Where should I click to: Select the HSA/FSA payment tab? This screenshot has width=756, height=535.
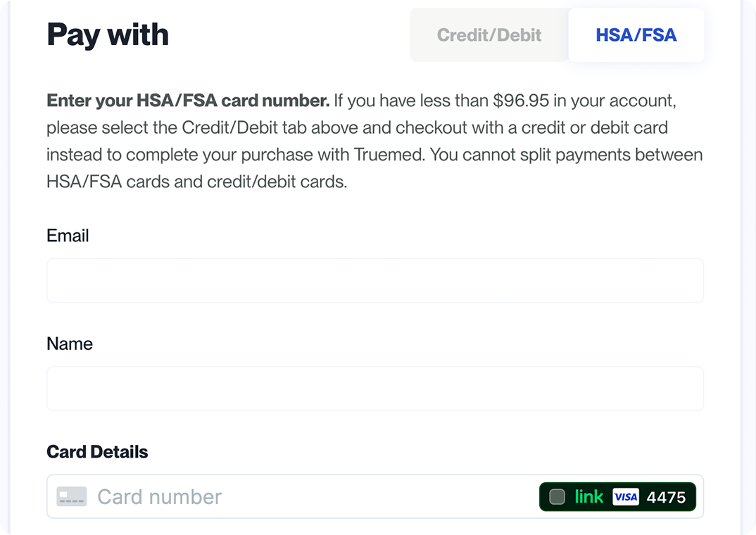click(636, 35)
